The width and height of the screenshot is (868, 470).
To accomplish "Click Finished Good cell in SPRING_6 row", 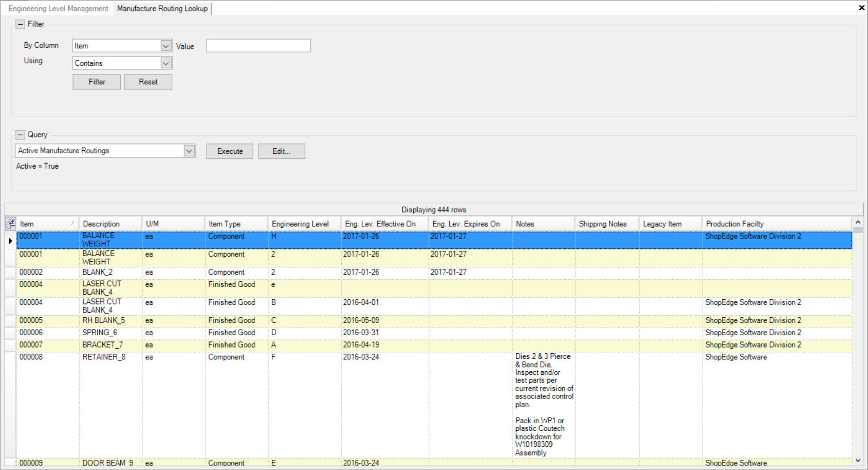I will click(236, 333).
